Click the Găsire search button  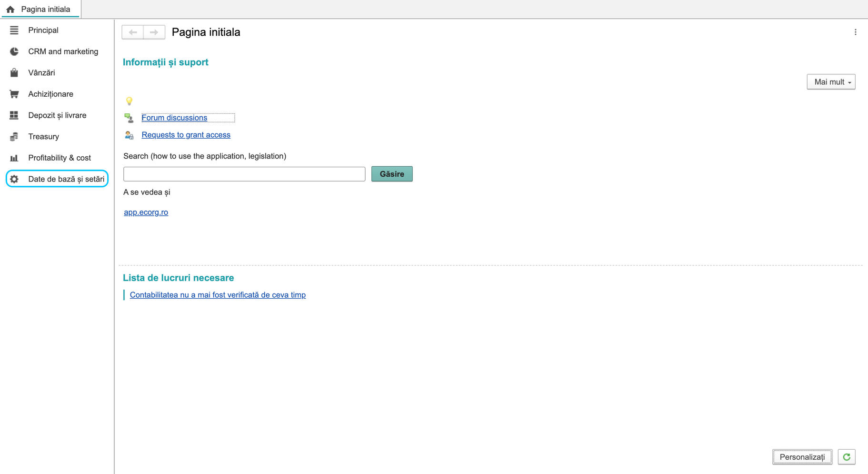(x=392, y=174)
